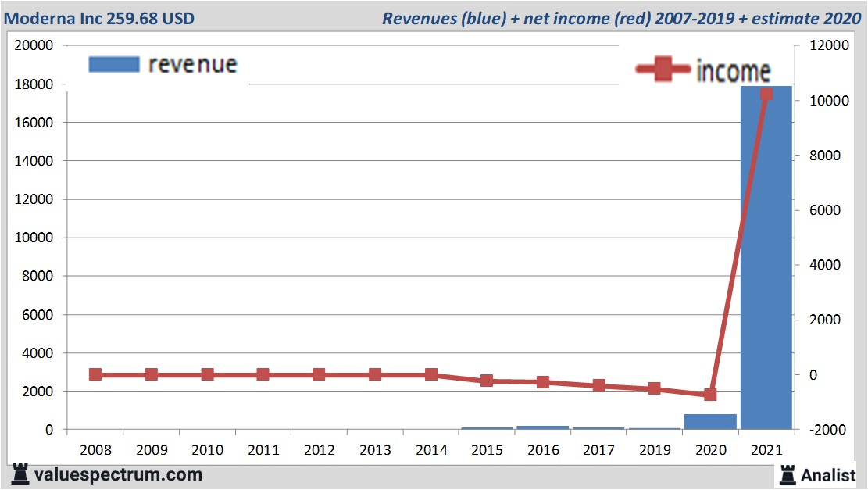Click the x-axis label 2008
The height and width of the screenshot is (490, 868).
point(95,450)
